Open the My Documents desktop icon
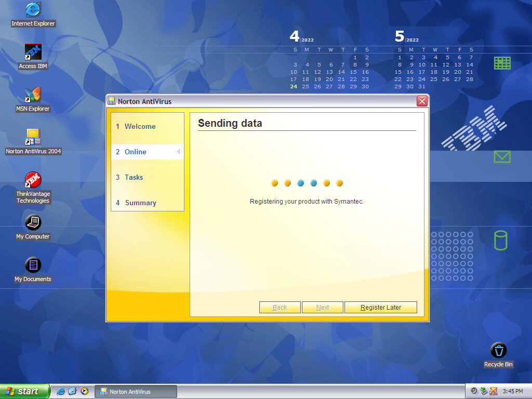The image size is (532, 399). (33, 265)
